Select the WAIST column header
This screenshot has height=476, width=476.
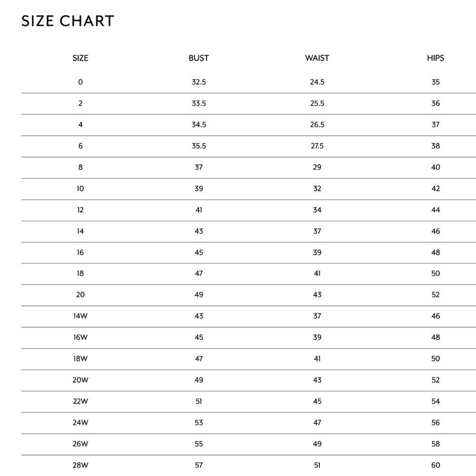click(317, 58)
